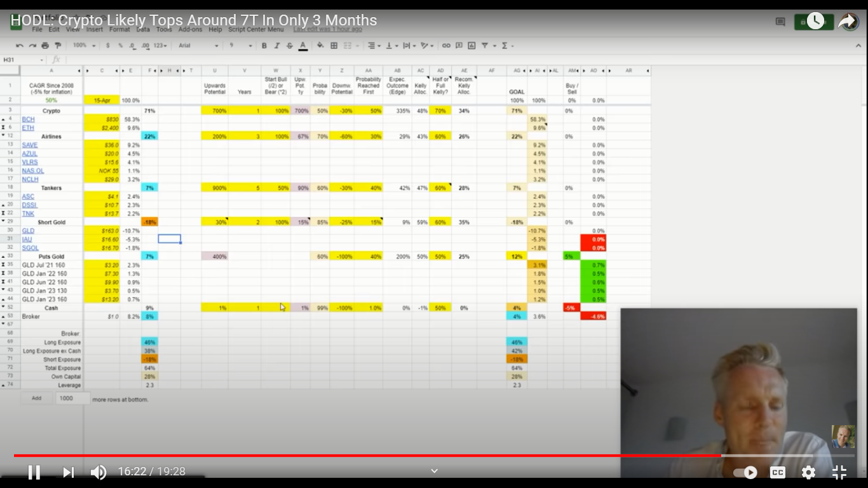Open the fill color bucket
This screenshot has width=868, height=488.
coord(320,46)
